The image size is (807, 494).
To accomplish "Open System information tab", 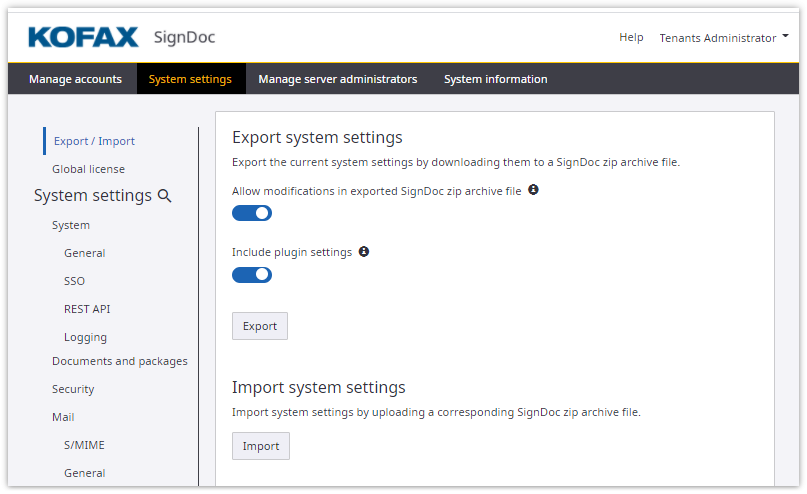I will pyautogui.click(x=495, y=79).
